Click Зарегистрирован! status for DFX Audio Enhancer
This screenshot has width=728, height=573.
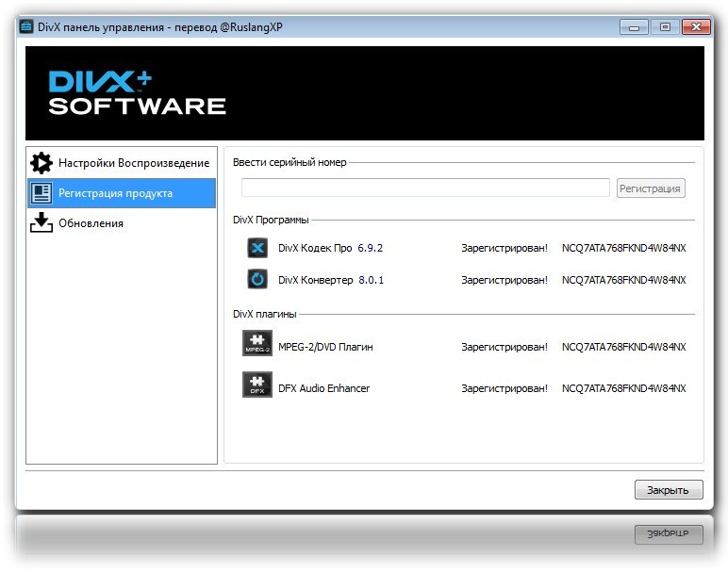(504, 388)
